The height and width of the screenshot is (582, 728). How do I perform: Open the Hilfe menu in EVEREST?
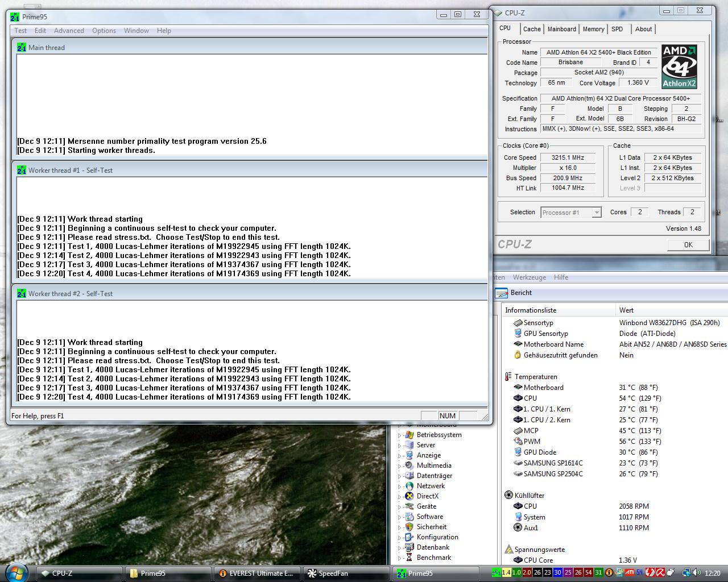pyautogui.click(x=561, y=277)
